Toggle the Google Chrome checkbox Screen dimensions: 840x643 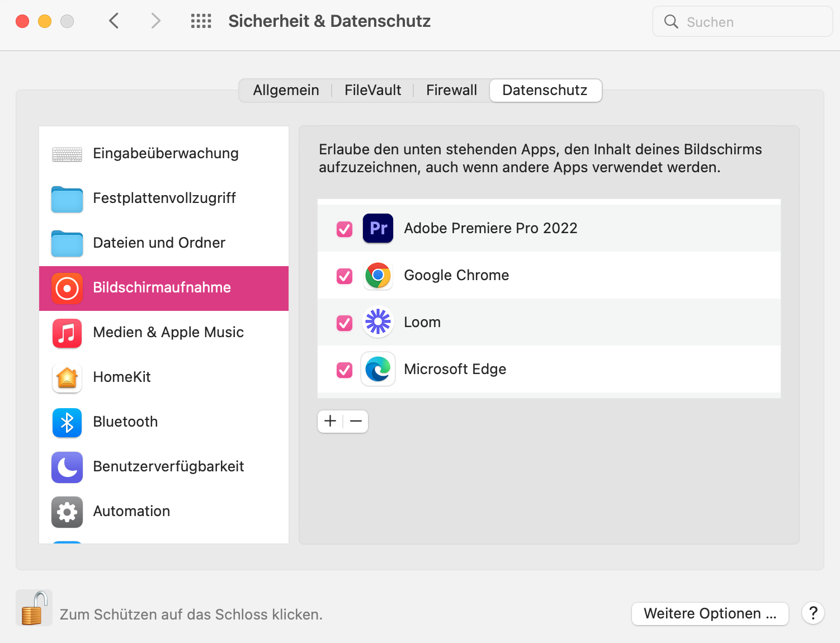[x=345, y=276]
